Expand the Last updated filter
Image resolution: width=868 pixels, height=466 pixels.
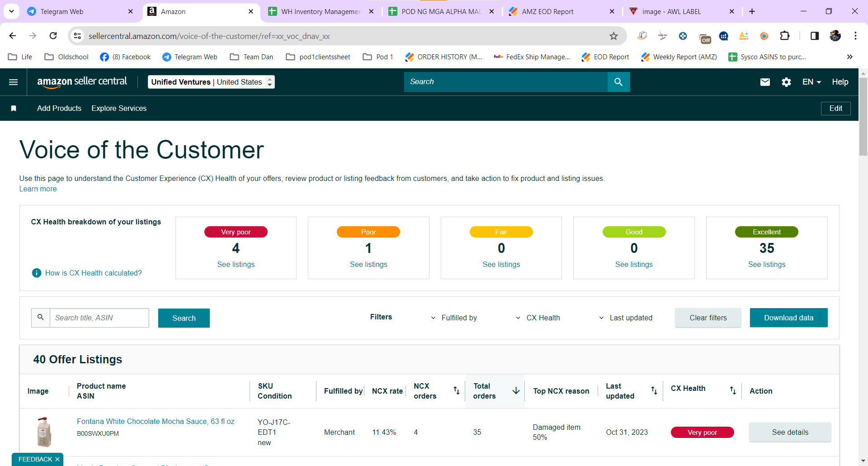626,318
